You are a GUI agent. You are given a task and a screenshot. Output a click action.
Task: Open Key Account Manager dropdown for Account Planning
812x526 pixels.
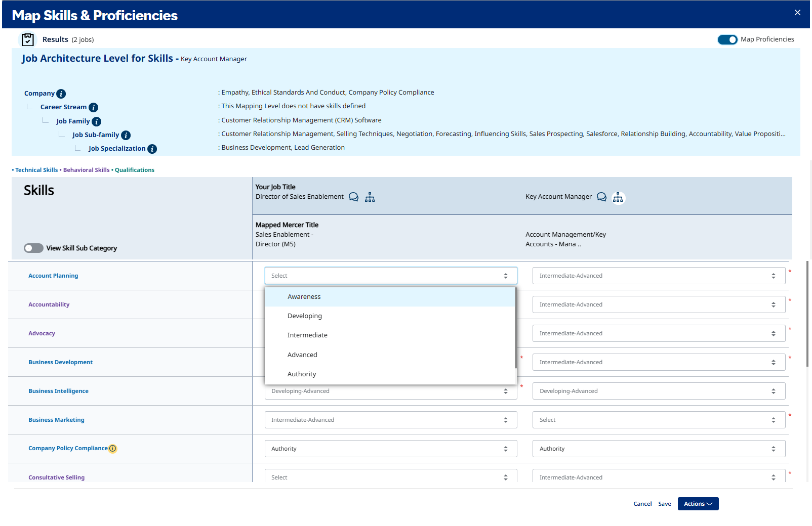[x=659, y=276]
